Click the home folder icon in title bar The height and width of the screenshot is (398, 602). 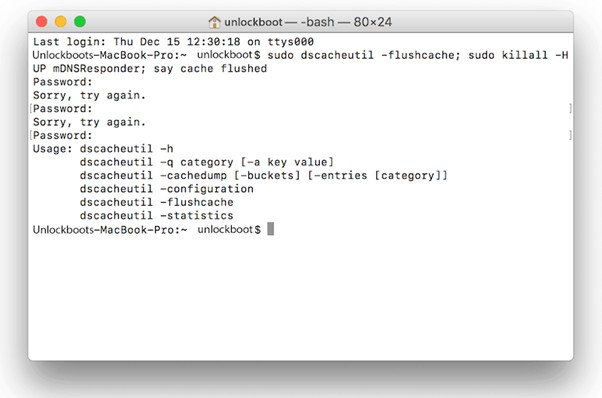coord(214,22)
